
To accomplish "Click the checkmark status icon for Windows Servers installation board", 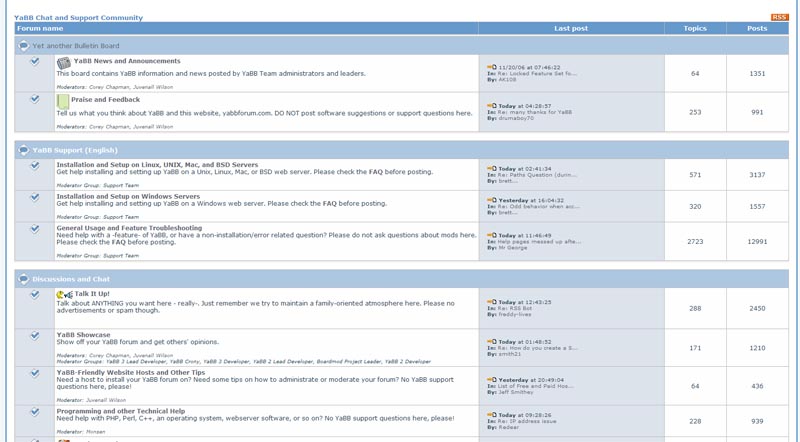I will pos(35,197).
